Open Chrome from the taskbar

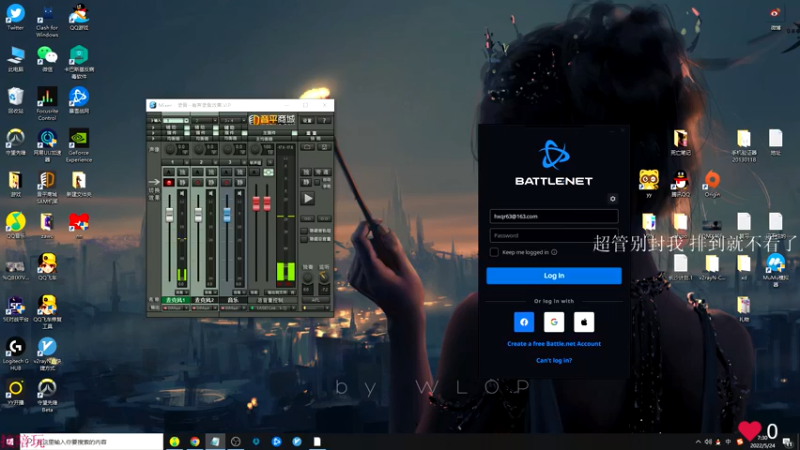click(x=195, y=442)
